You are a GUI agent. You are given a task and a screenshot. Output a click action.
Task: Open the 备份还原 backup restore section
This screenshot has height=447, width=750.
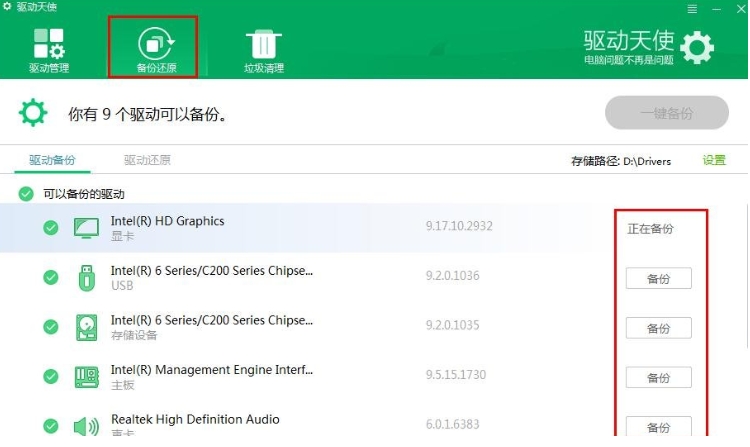click(x=156, y=51)
